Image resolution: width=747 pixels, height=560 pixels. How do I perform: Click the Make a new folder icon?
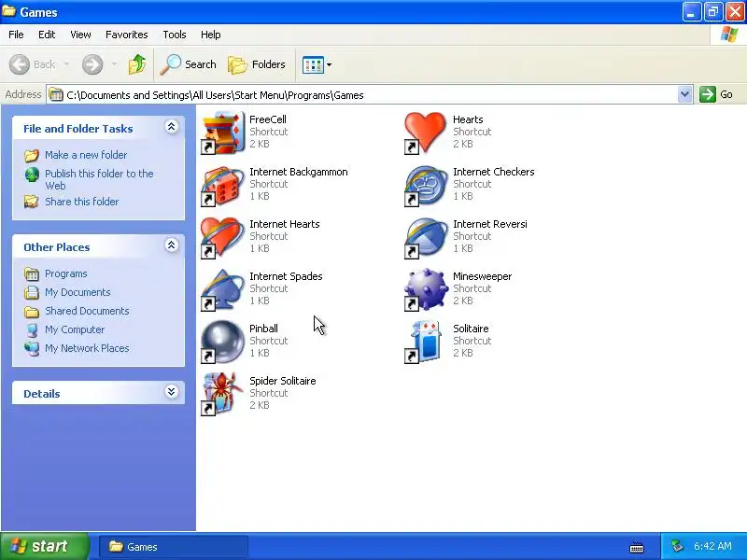point(32,155)
